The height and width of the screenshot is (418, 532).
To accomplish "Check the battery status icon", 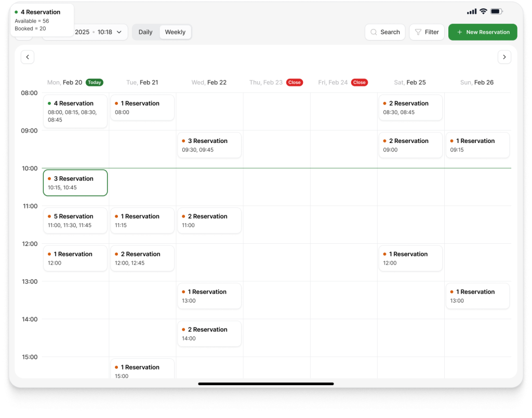I will 496,11.
